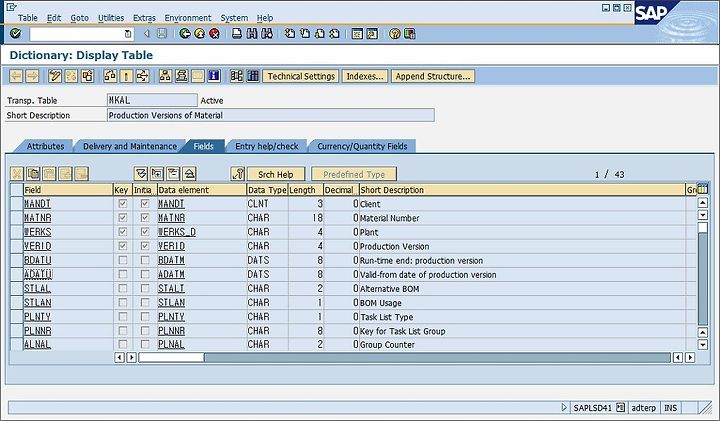Toggle the Initial checkbox for ADATU
This screenshot has width=720, height=421.
[x=145, y=275]
